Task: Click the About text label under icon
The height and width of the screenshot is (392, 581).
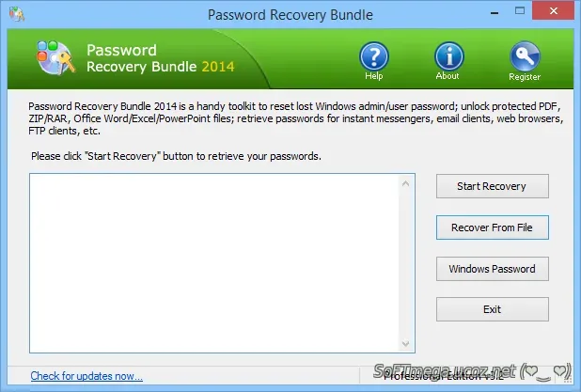Action: point(448,76)
